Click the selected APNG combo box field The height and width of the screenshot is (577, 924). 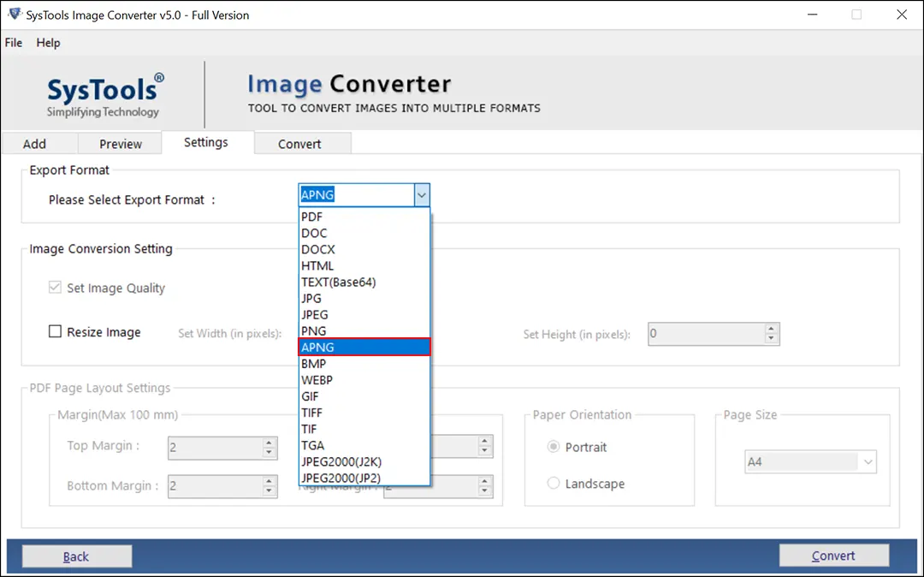pyautogui.click(x=357, y=195)
